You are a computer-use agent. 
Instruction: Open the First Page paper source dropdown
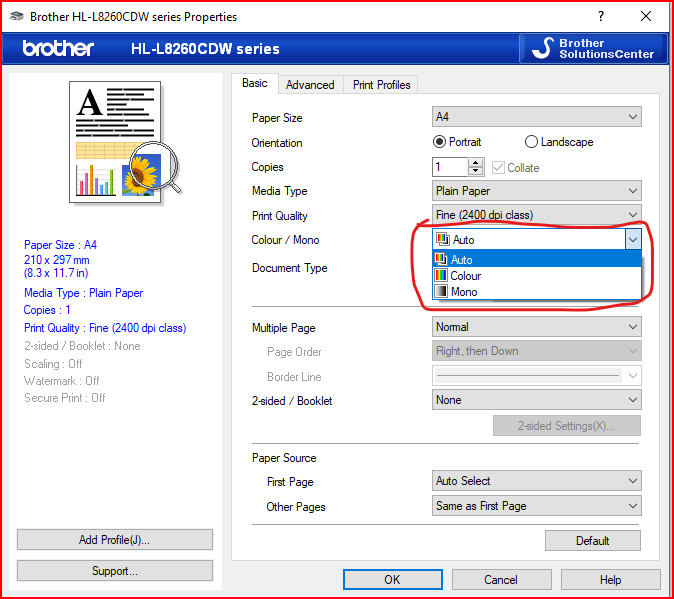point(536,481)
